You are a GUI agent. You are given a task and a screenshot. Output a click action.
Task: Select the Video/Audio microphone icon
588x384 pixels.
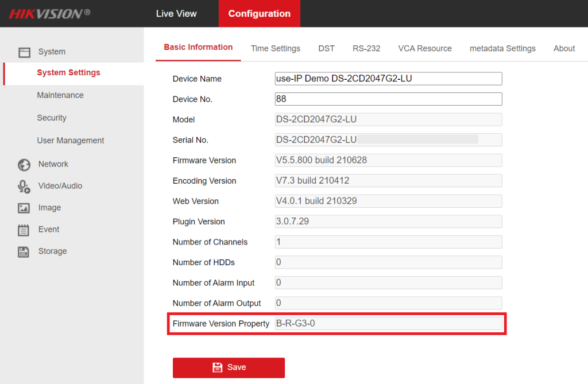point(24,186)
